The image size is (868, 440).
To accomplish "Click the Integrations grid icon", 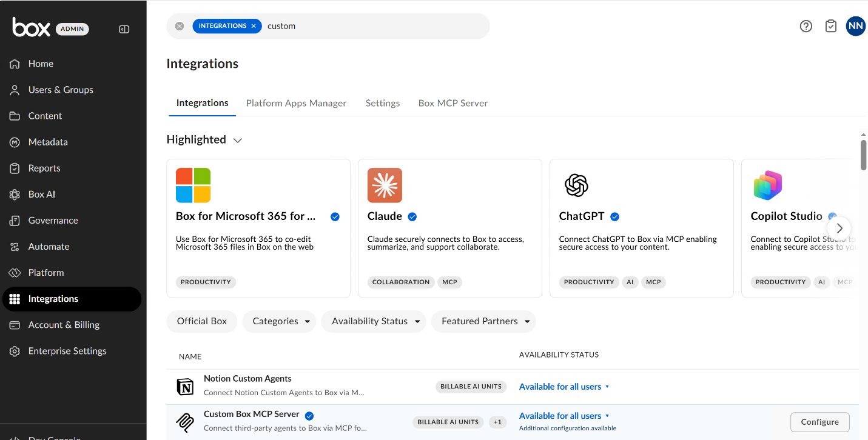I will tap(15, 299).
